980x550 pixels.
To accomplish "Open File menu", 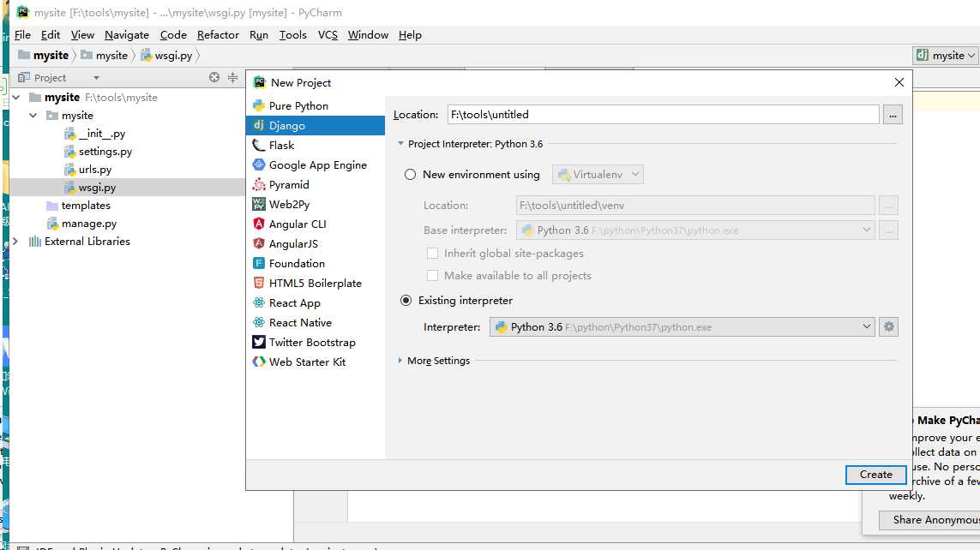I will pos(22,35).
